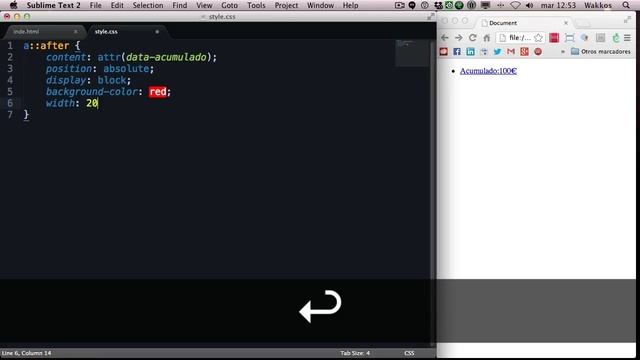
Task: Click the colorful round extension icon in Chrome
Action: pyautogui.click(x=585, y=38)
